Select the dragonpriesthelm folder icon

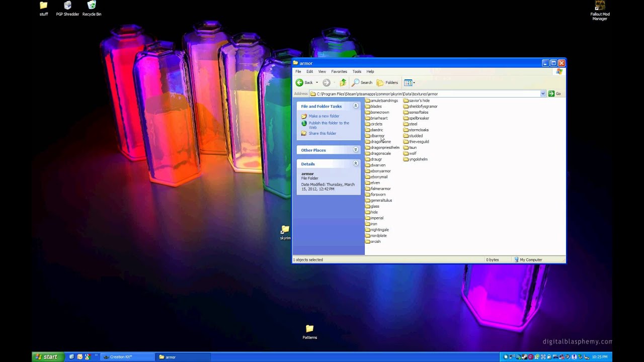click(368, 147)
